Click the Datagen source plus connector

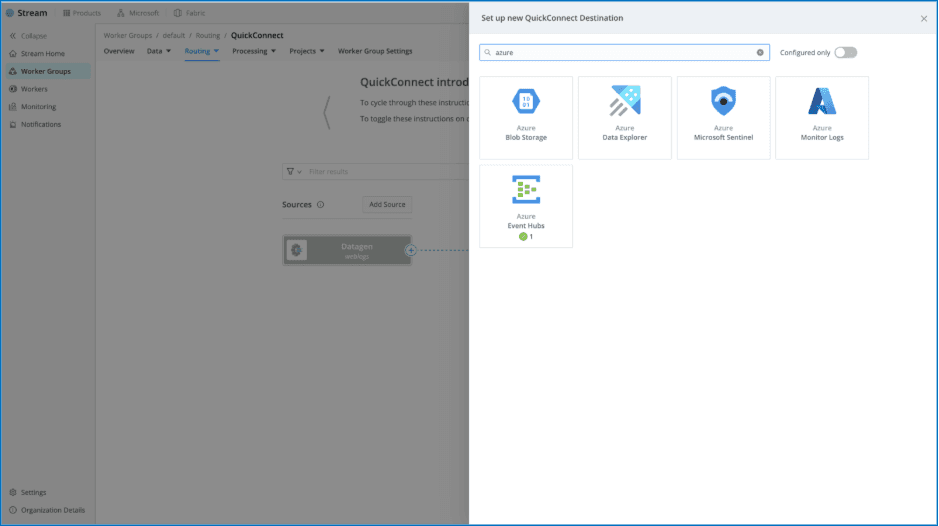pyautogui.click(x=410, y=251)
